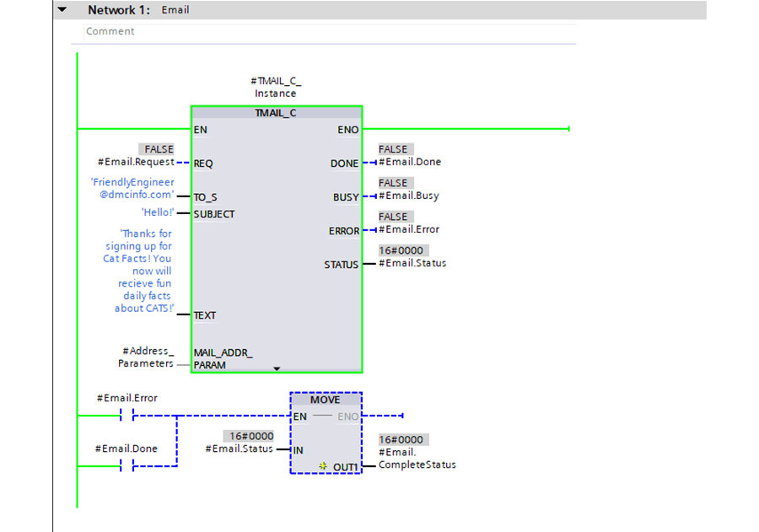
Task: Select the #Email.Done output on DONE
Action: pyautogui.click(x=410, y=162)
